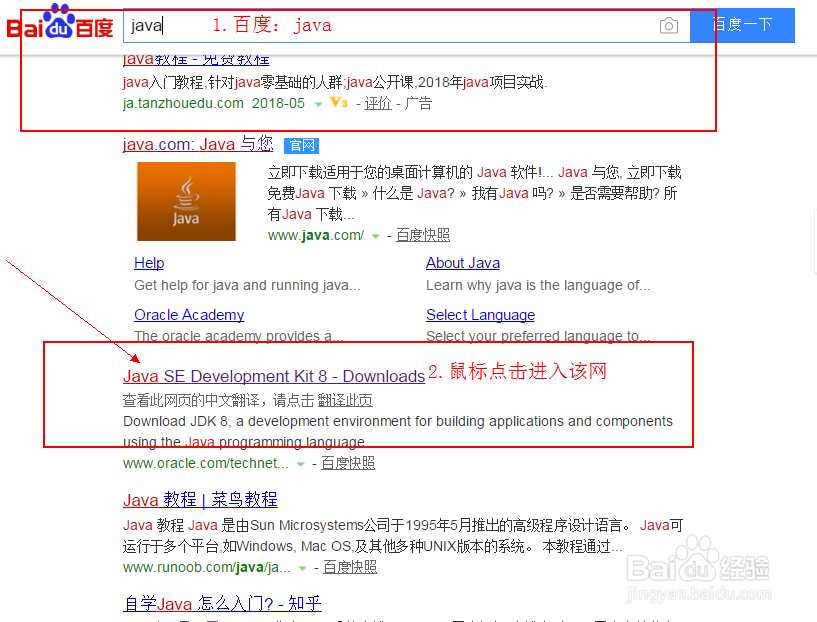Open Java SE Development Kit 8 Downloads link
This screenshot has height=622, width=817.
pos(273,377)
